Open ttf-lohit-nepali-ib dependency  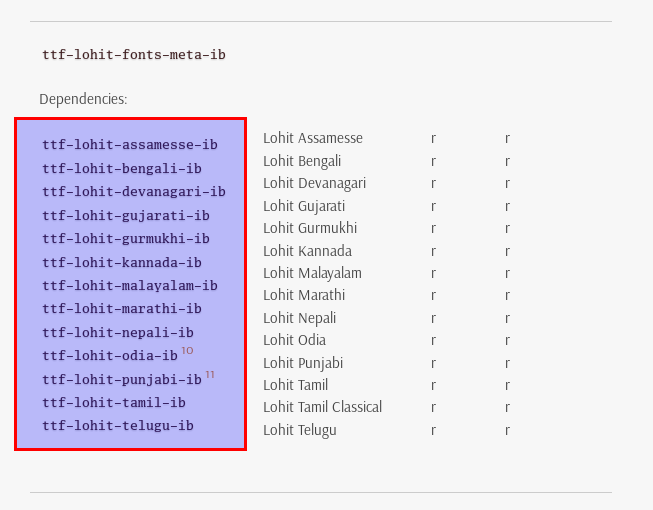coord(118,332)
